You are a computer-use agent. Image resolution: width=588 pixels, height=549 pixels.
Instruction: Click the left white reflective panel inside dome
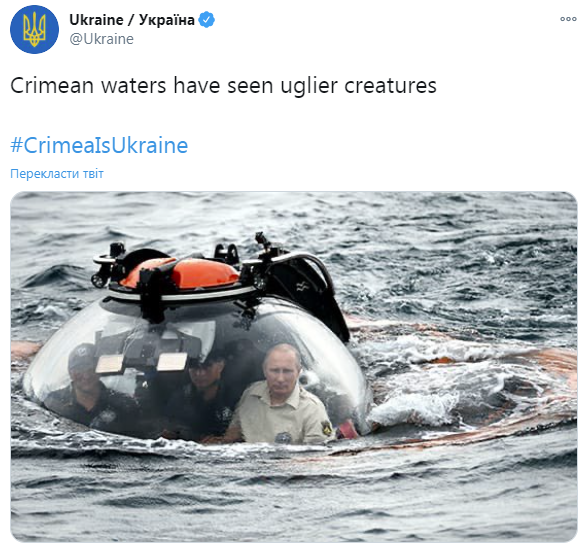point(110,364)
